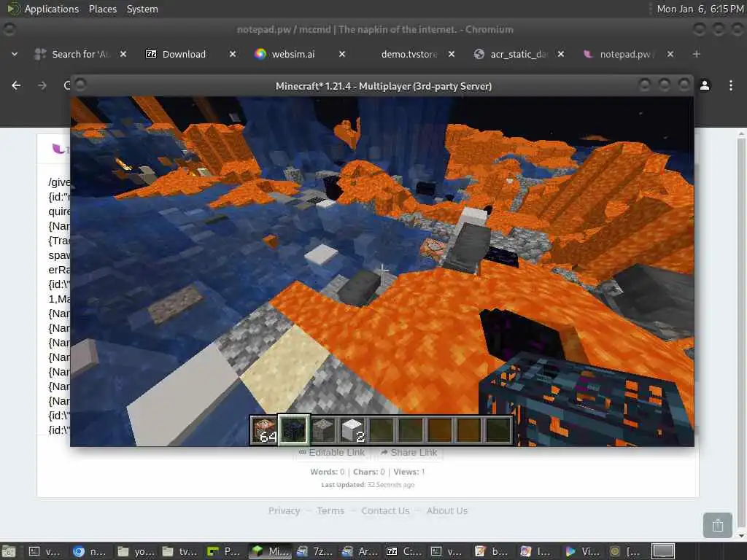Select the spawner block in the hotbar
Viewport: 747px width, 560px height.
(x=295, y=429)
